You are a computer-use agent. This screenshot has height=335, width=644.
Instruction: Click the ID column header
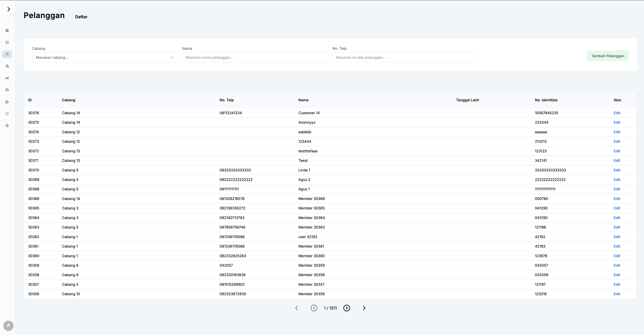pyautogui.click(x=30, y=100)
